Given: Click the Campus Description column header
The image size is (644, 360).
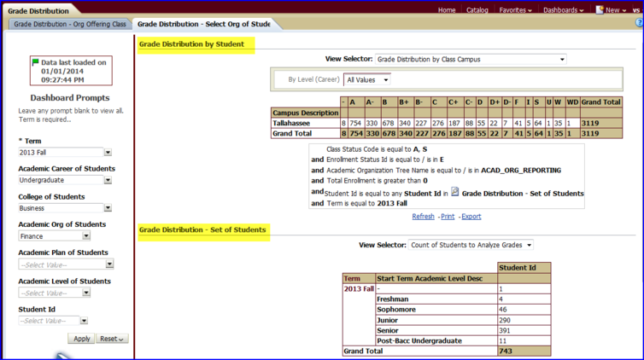Looking at the screenshot, I should 305,113.
